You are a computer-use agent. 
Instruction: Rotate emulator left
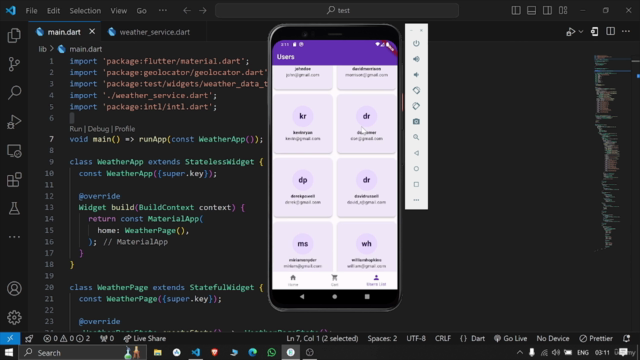coord(416,90)
